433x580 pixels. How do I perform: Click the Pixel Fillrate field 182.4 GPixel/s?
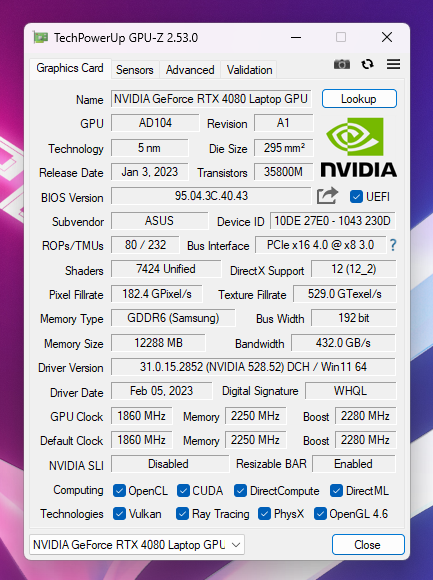click(157, 294)
